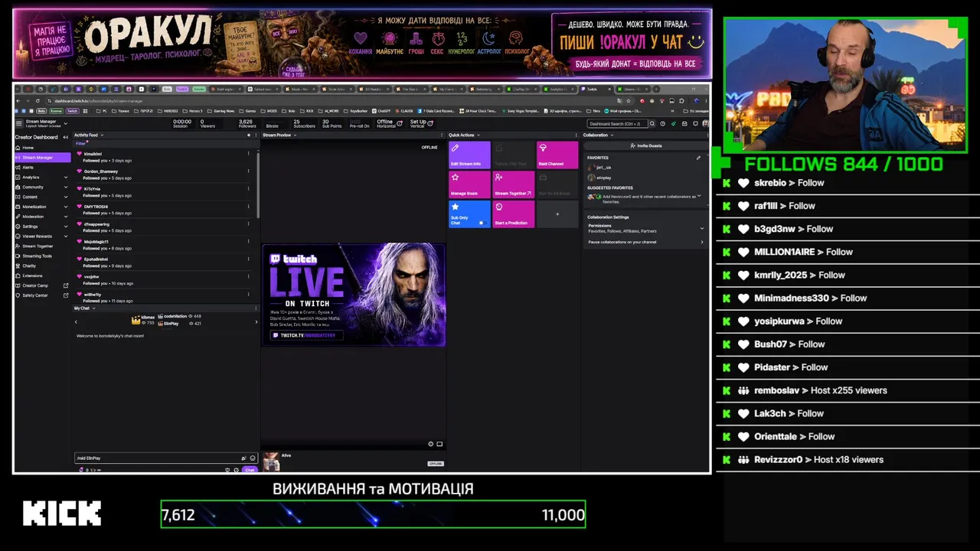Viewport: 980px width, 551px height.
Task: Open the hamburger menu beside Stream Manager
Action: [19, 122]
